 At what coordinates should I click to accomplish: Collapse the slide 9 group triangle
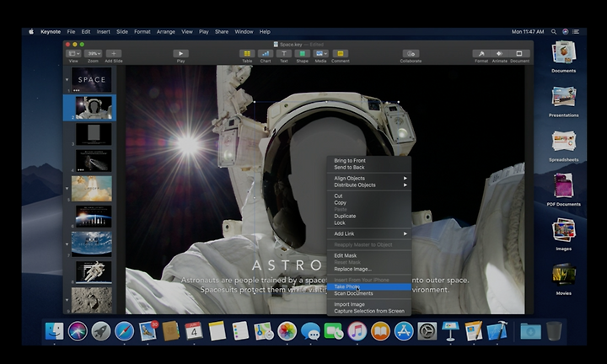(x=67, y=300)
